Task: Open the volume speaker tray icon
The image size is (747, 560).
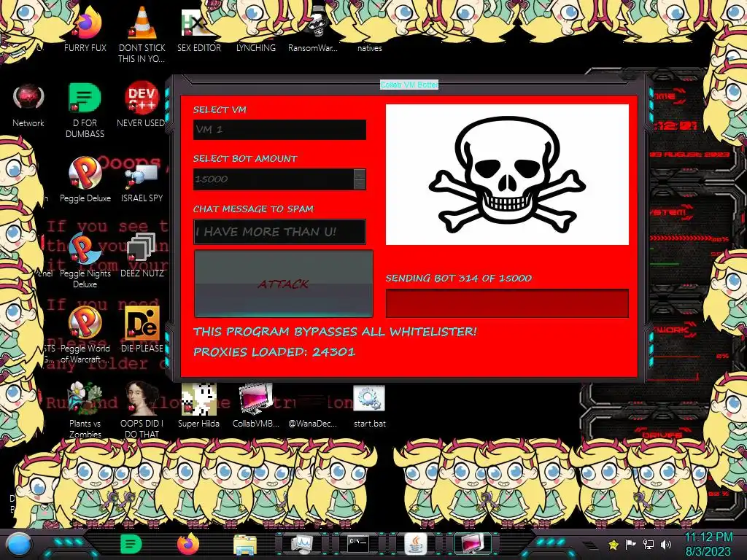Action: (666, 544)
